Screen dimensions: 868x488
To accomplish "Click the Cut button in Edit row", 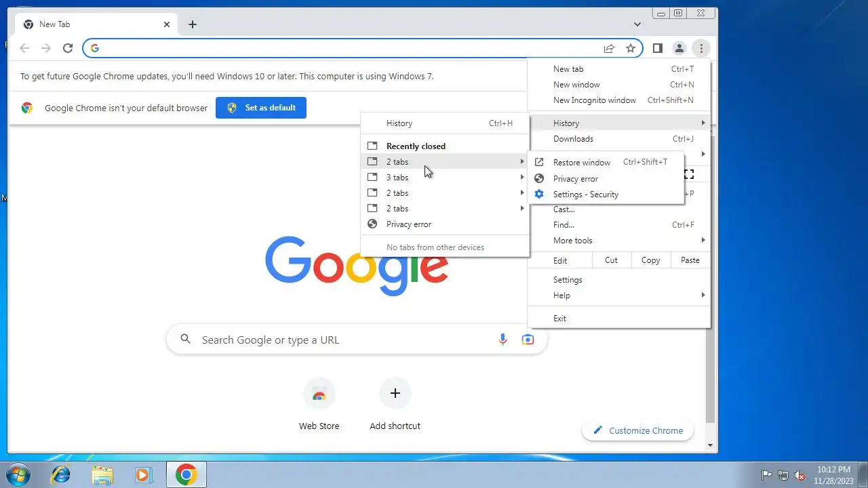I will point(611,260).
